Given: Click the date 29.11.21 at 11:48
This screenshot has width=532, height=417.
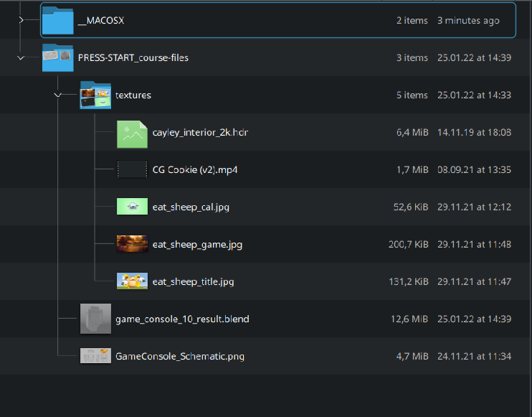Looking at the screenshot, I should point(475,245).
